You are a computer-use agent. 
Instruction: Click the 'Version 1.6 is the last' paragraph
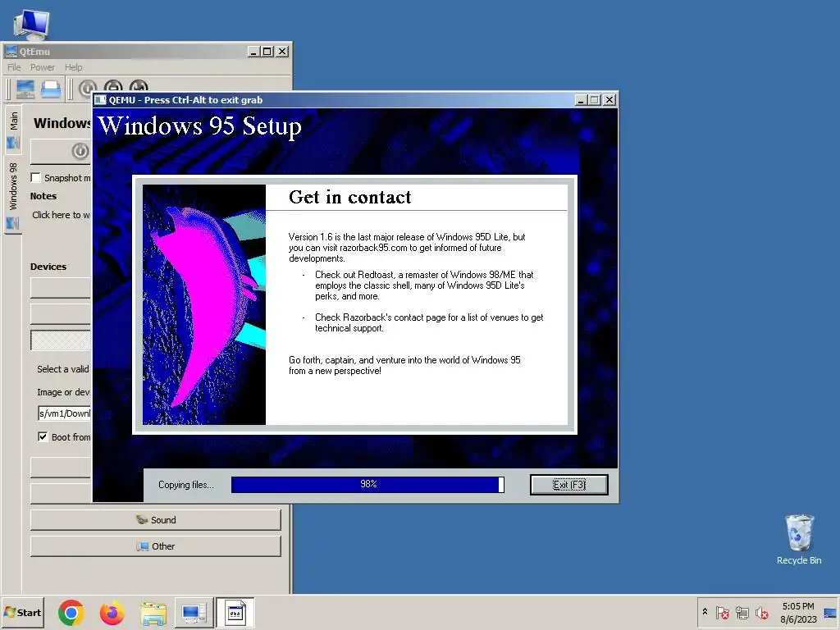coord(407,248)
